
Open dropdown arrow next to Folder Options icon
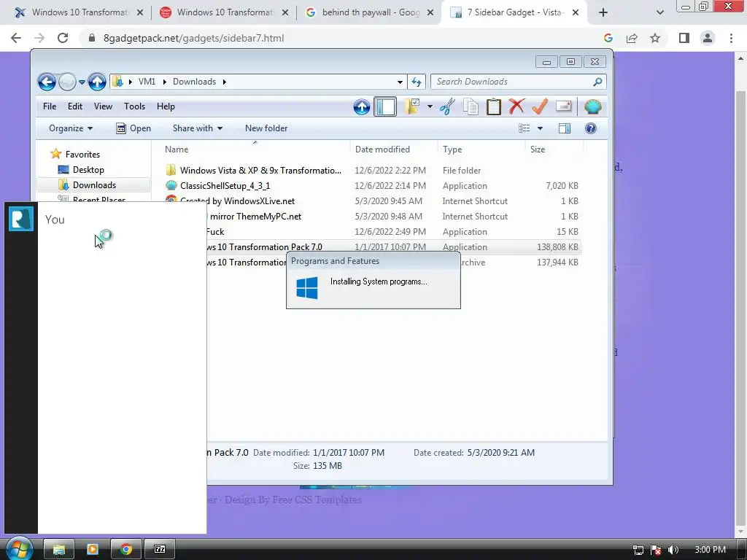coord(430,106)
